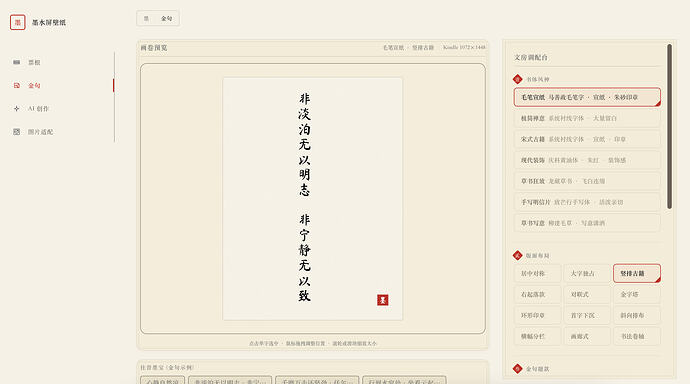Click the Kindle 1072×1448 size label
The width and height of the screenshot is (690, 384).
click(x=464, y=47)
